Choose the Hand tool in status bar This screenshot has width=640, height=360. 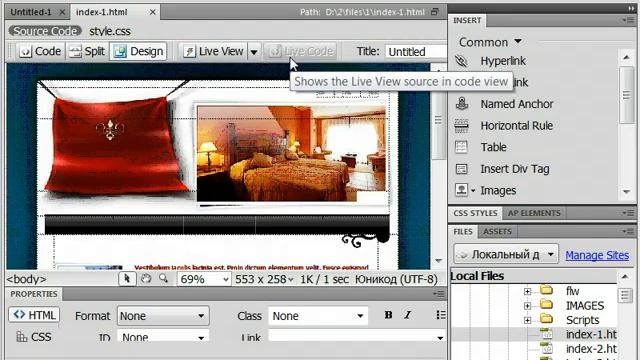point(146,279)
